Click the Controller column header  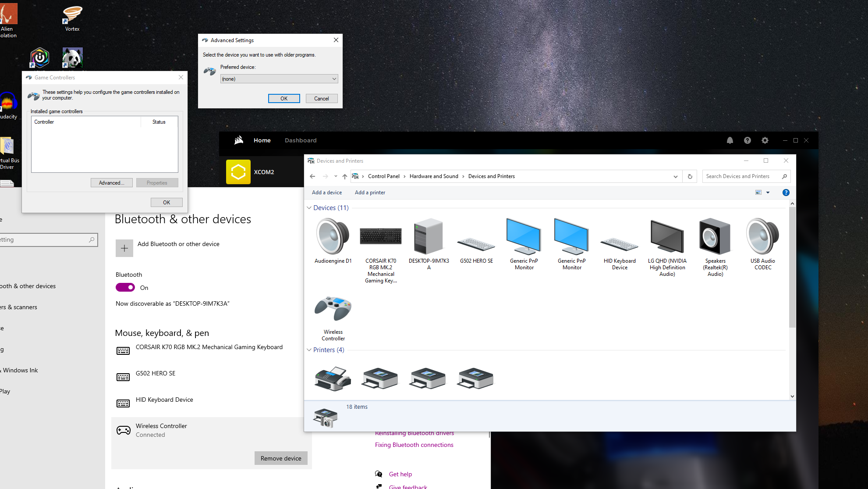pos(86,122)
